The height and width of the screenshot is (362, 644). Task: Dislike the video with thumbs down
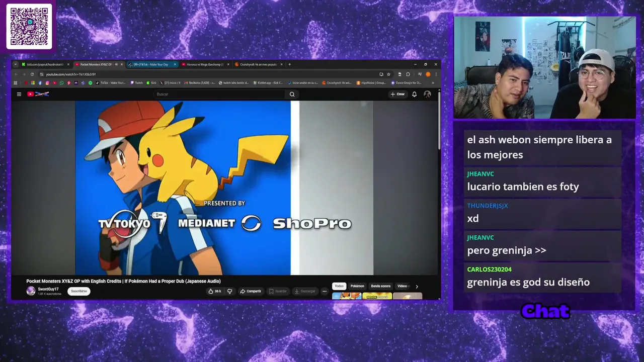[229, 291]
